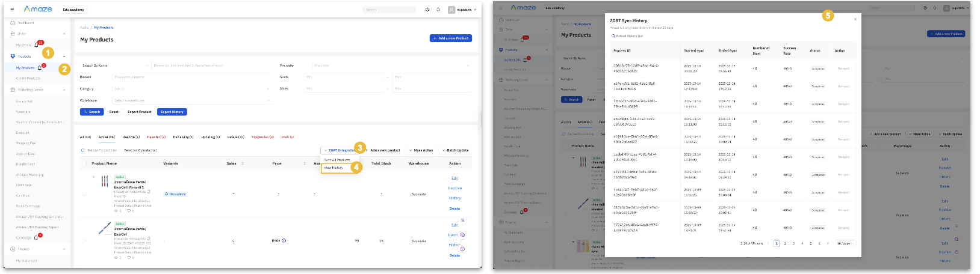Go to previous page in ZORT Sync History
The image size is (980, 274).
click(768, 243)
